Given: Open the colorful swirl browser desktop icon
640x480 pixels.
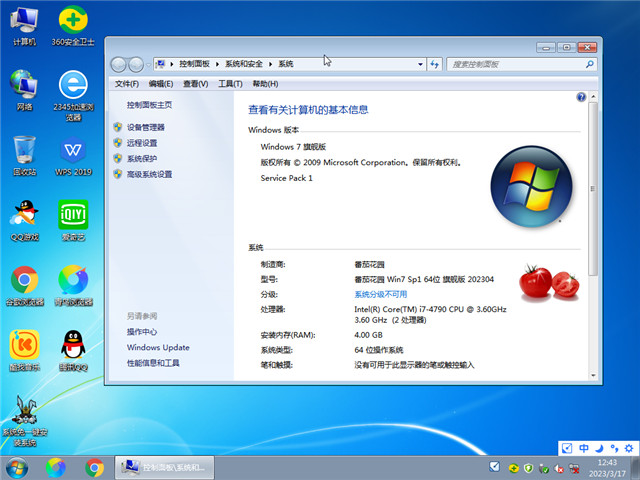Looking at the screenshot, I should click(x=73, y=285).
